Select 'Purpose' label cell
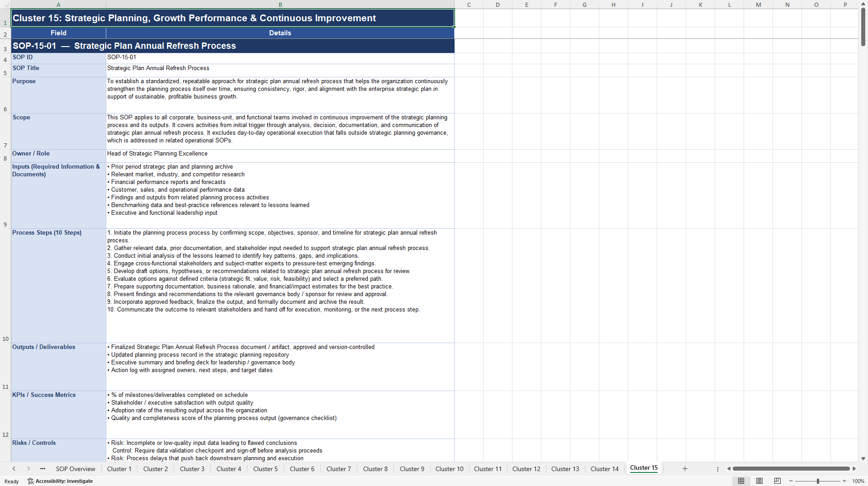 (58, 95)
